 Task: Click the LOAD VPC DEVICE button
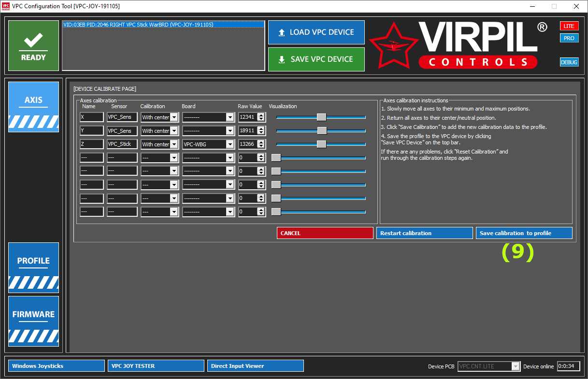pos(316,32)
